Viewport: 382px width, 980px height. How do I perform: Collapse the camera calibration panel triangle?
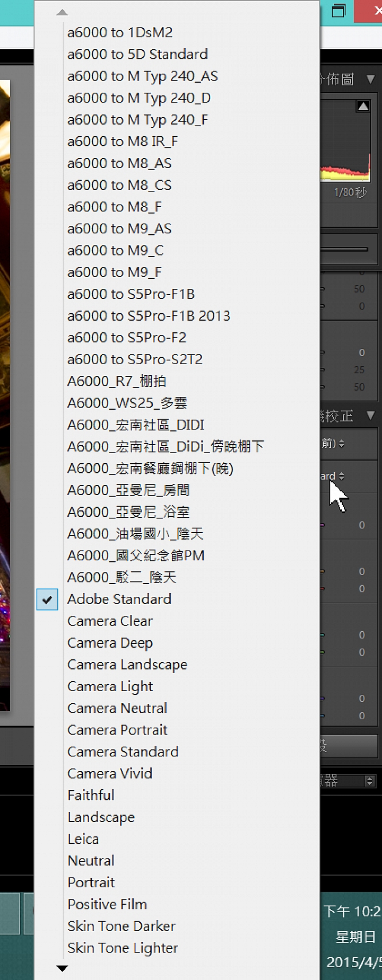point(371,416)
